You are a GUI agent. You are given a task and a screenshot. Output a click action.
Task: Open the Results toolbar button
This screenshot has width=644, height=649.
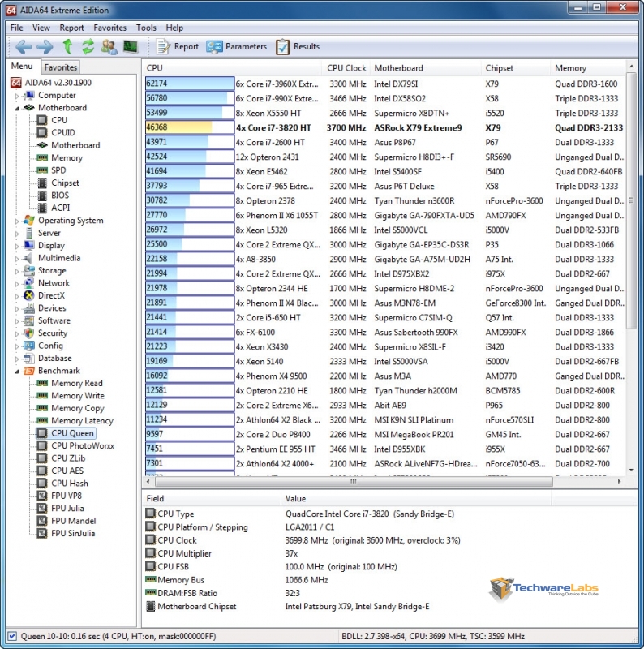coord(298,47)
